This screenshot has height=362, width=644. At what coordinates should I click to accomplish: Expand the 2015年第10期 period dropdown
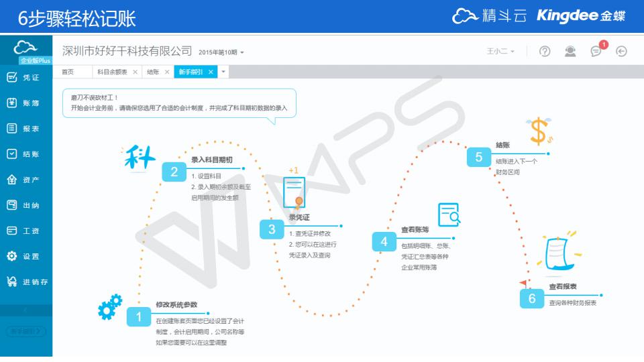(221, 52)
